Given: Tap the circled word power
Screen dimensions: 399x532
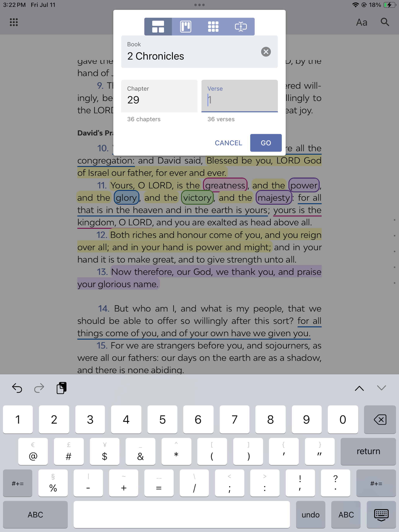Looking at the screenshot, I should (304, 185).
